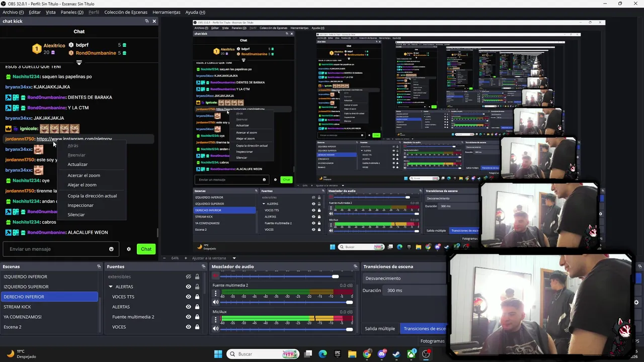Switch to the Salida múltiple tab
This screenshot has height=362, width=644.
pos(380,328)
